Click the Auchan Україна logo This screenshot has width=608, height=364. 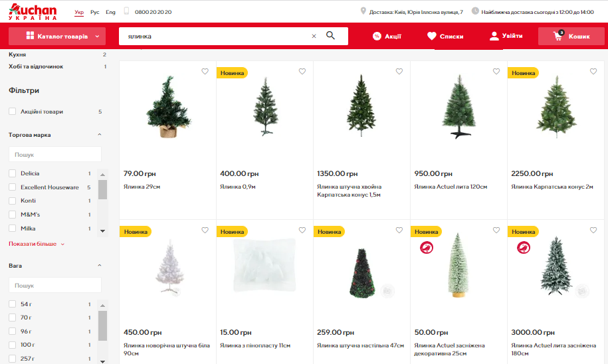pyautogui.click(x=33, y=12)
